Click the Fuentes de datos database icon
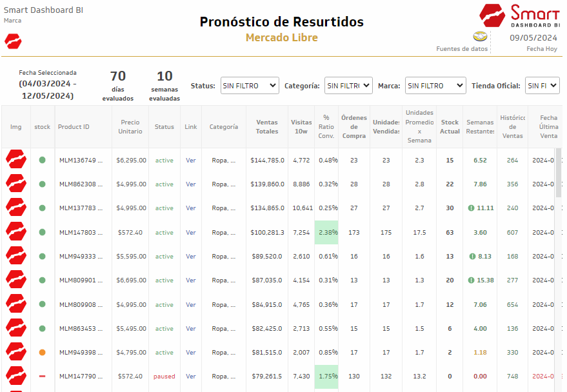 tap(479, 37)
